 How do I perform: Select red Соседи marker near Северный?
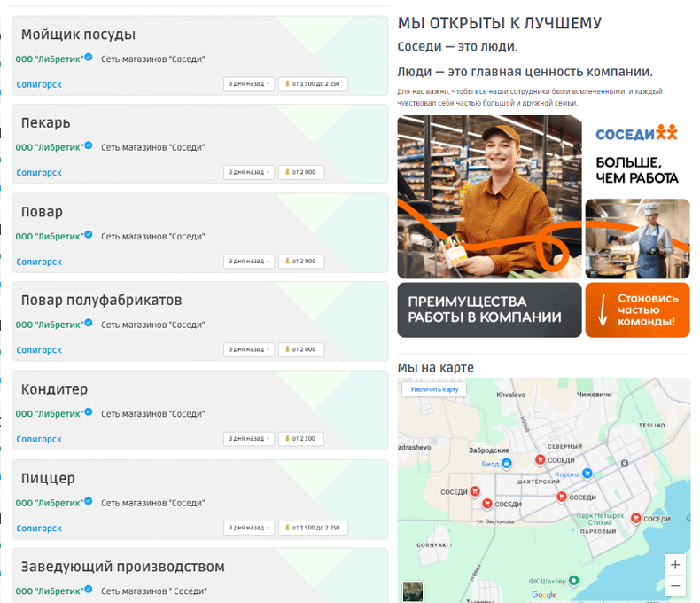541,459
